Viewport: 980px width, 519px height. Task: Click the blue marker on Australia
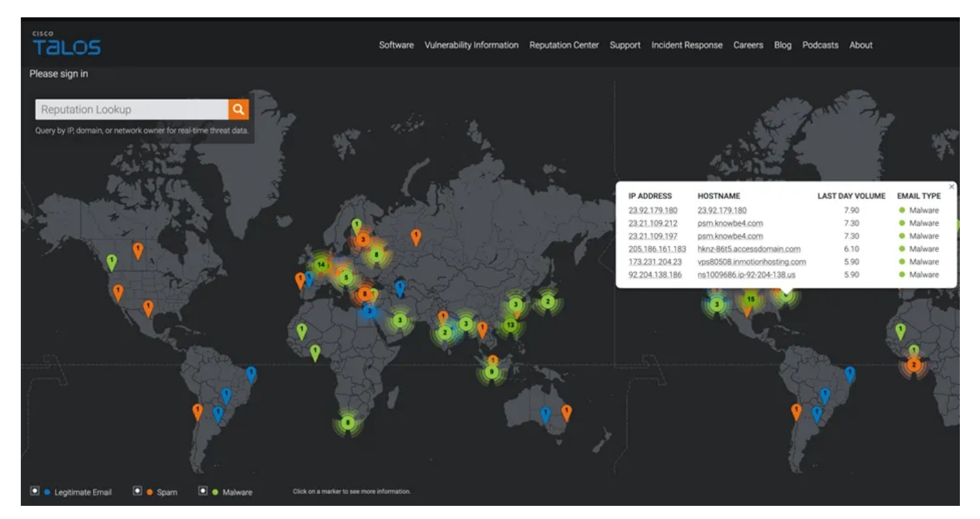pyautogui.click(x=545, y=414)
